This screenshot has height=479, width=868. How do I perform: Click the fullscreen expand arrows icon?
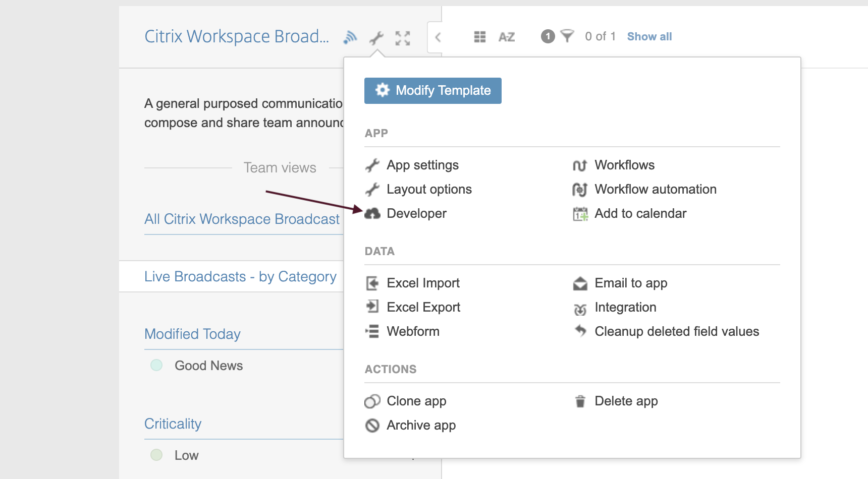click(403, 38)
